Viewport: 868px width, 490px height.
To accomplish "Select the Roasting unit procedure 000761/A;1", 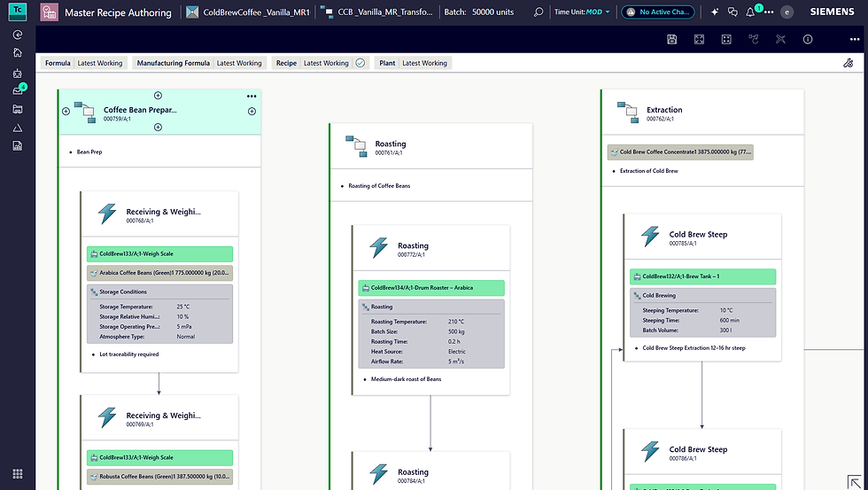I will [x=430, y=147].
